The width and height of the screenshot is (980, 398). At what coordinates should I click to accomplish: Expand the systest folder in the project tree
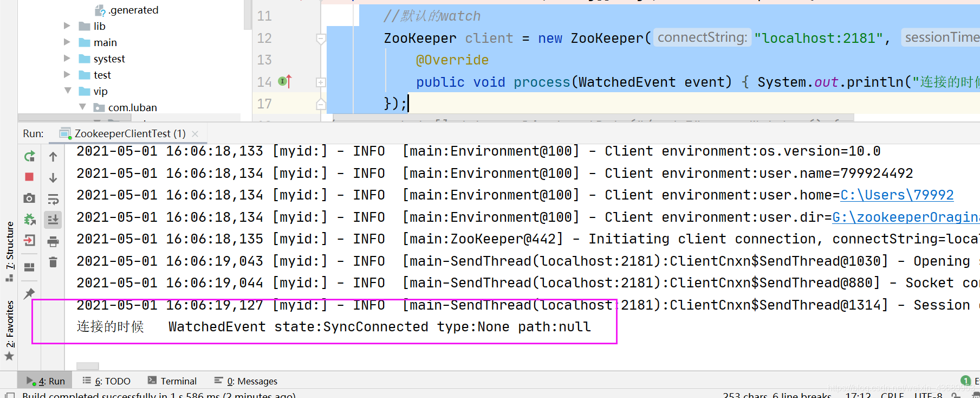pyautogui.click(x=67, y=58)
